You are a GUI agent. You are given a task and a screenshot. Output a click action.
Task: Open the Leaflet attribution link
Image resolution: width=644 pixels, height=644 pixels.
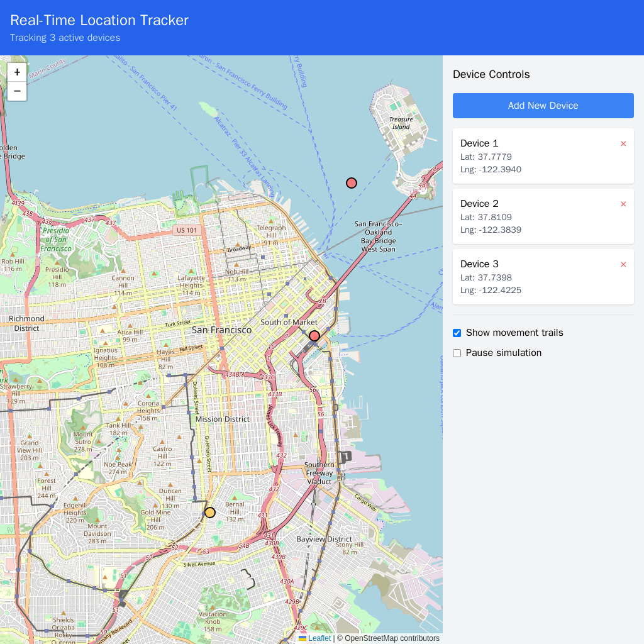coord(319,638)
